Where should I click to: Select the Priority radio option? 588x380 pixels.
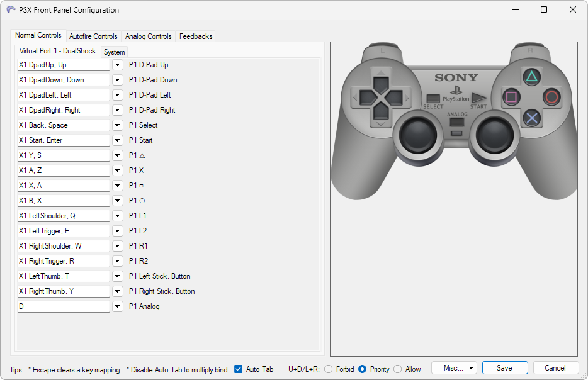point(362,369)
